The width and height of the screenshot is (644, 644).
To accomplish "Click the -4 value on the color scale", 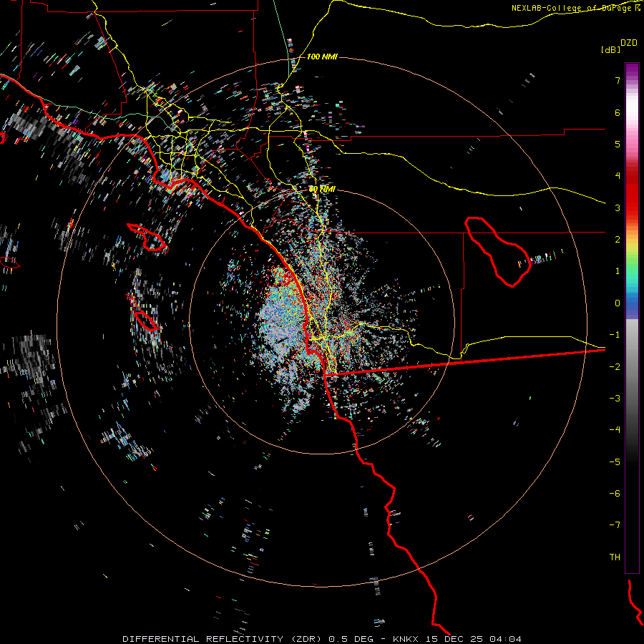I will point(615,429).
